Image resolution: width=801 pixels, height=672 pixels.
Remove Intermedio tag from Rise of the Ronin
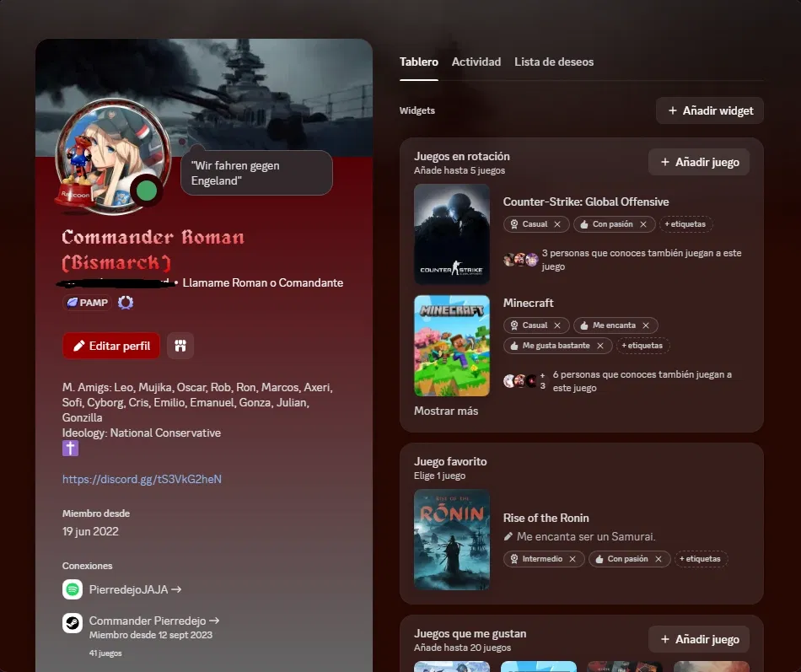pos(573,559)
